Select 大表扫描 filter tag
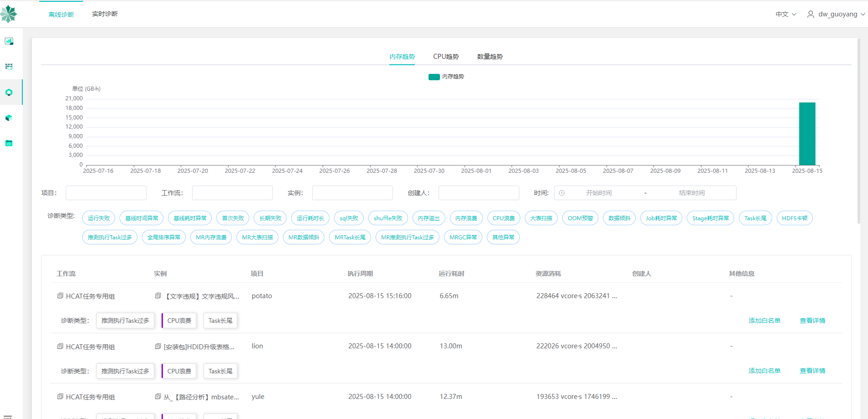This screenshot has height=419, width=868. pos(541,218)
